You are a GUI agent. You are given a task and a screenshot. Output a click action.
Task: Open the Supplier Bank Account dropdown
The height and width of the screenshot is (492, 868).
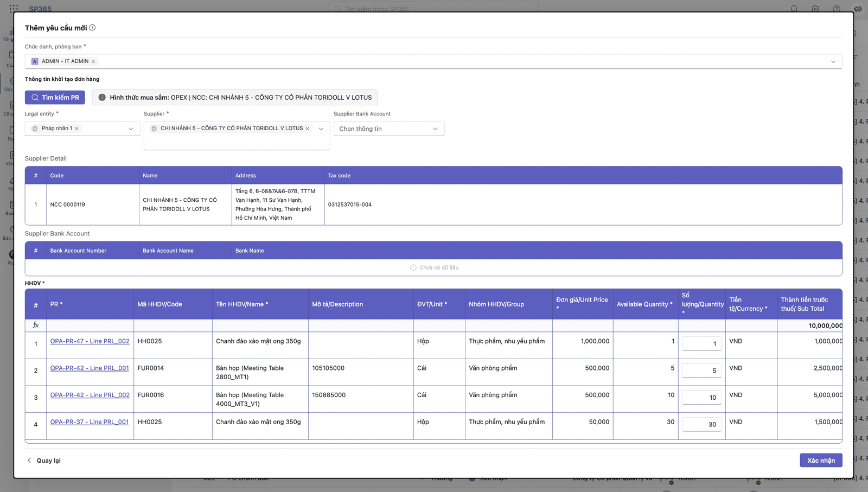coord(389,129)
